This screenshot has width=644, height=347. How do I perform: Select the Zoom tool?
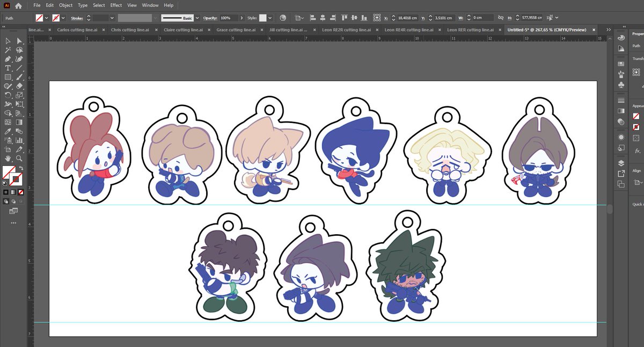pos(19,159)
